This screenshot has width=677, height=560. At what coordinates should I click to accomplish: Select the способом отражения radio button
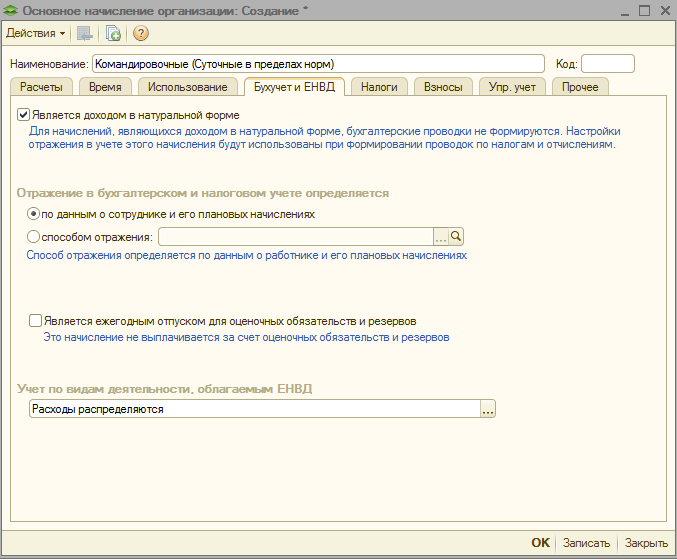34,237
